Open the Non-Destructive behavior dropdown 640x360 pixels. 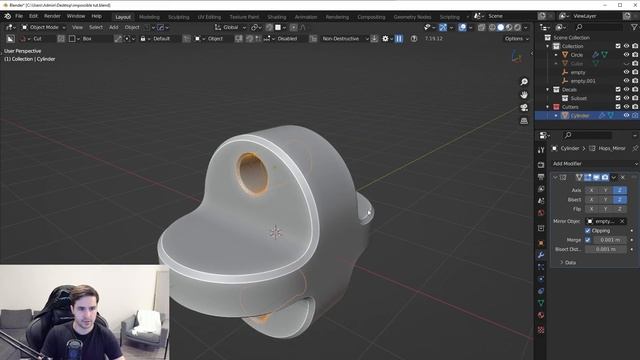click(344, 39)
